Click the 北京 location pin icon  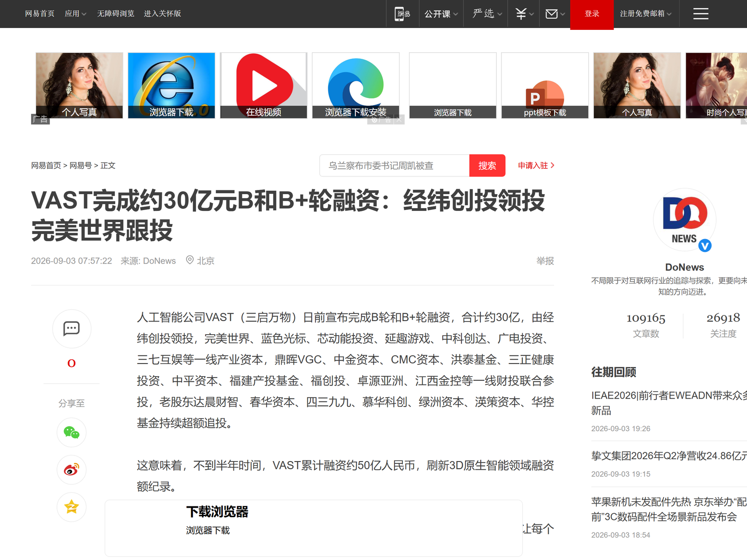tap(190, 260)
